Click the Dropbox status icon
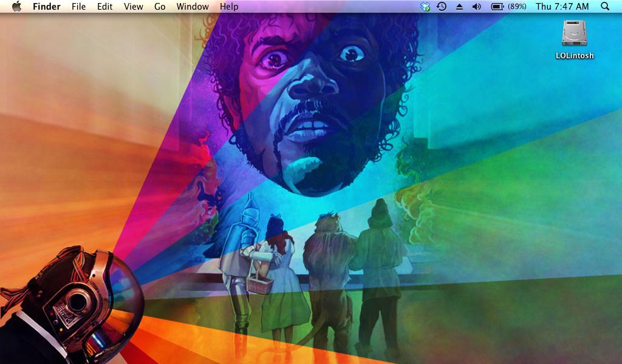Screen dimensions: 622x364 click(x=425, y=6)
